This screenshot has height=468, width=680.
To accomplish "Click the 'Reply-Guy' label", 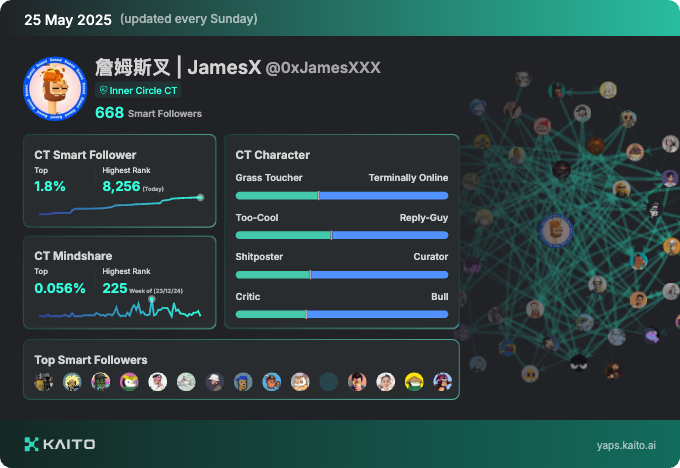I will coord(424,218).
